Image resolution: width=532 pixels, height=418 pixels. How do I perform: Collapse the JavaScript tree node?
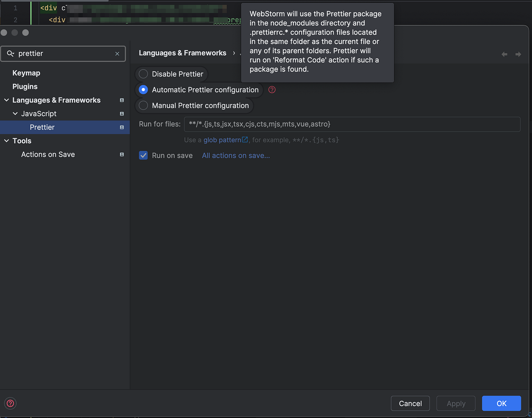tap(15, 113)
